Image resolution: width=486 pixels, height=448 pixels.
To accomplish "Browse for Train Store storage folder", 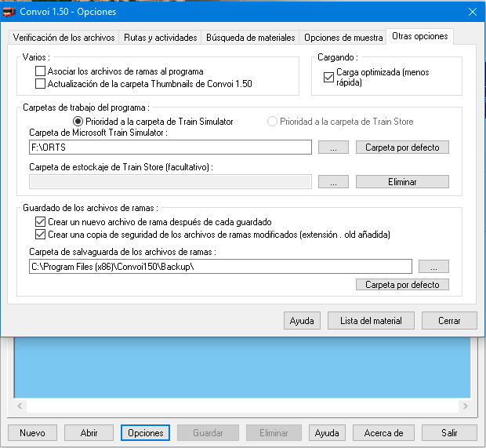I will [x=333, y=182].
